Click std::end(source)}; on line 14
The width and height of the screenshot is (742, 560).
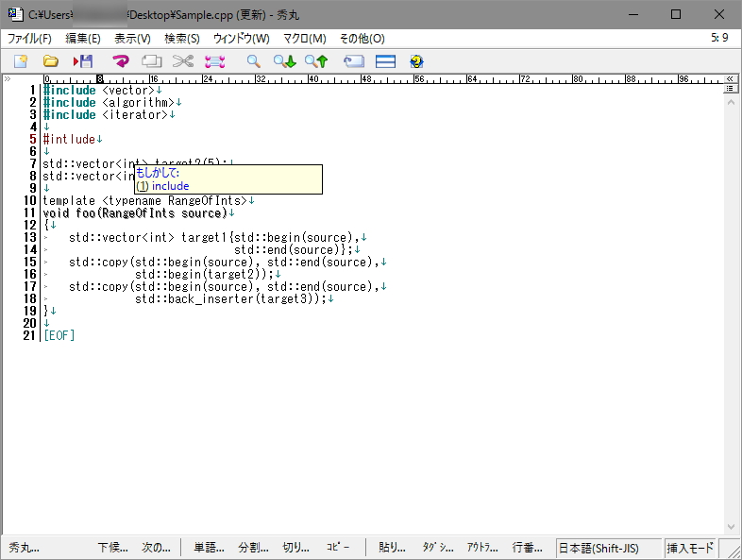coord(294,249)
